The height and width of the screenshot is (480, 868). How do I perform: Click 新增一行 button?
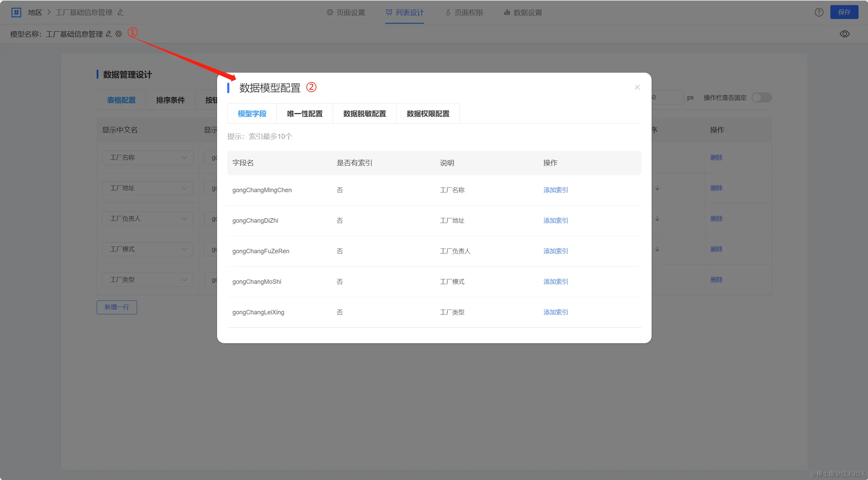[117, 307]
